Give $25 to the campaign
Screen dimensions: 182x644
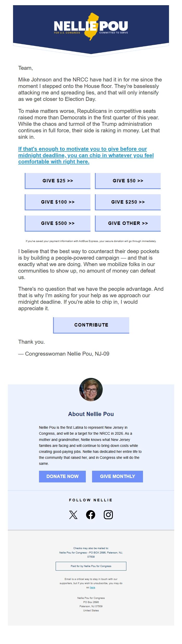(x=57, y=181)
